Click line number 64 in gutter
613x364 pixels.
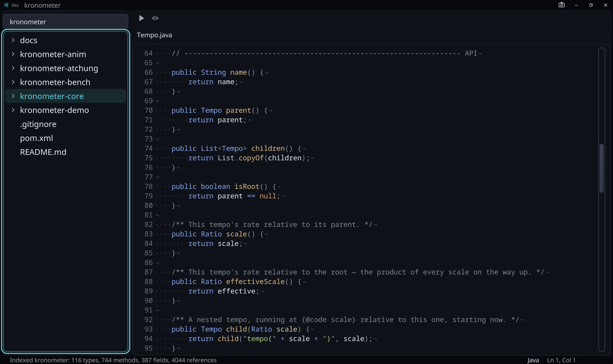click(148, 53)
